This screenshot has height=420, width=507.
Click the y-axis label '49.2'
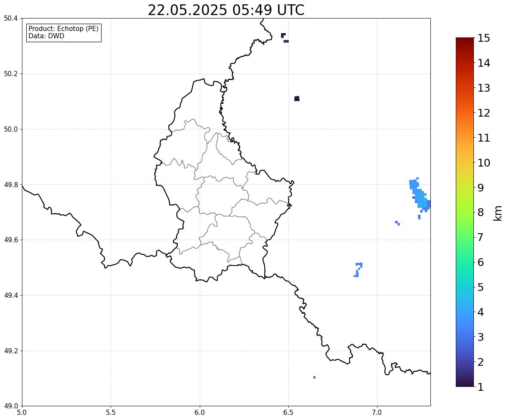[x=11, y=351]
